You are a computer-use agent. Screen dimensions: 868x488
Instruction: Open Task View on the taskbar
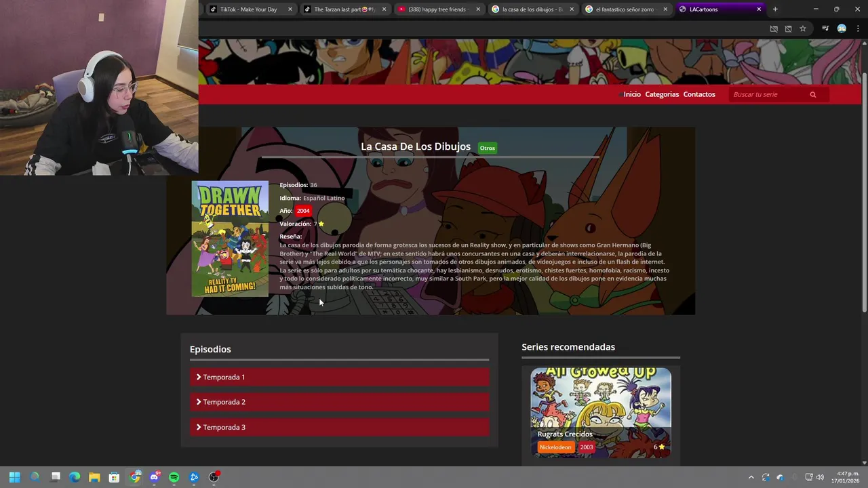(x=56, y=477)
